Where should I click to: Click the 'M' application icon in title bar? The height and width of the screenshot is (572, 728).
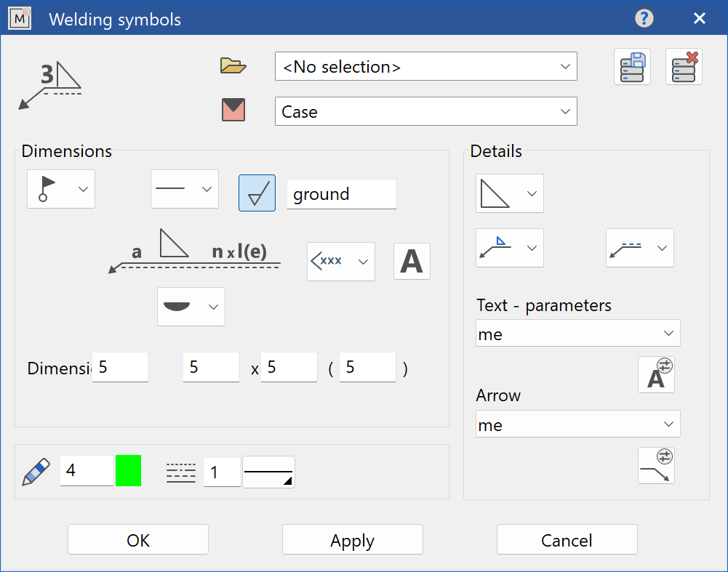point(20,19)
